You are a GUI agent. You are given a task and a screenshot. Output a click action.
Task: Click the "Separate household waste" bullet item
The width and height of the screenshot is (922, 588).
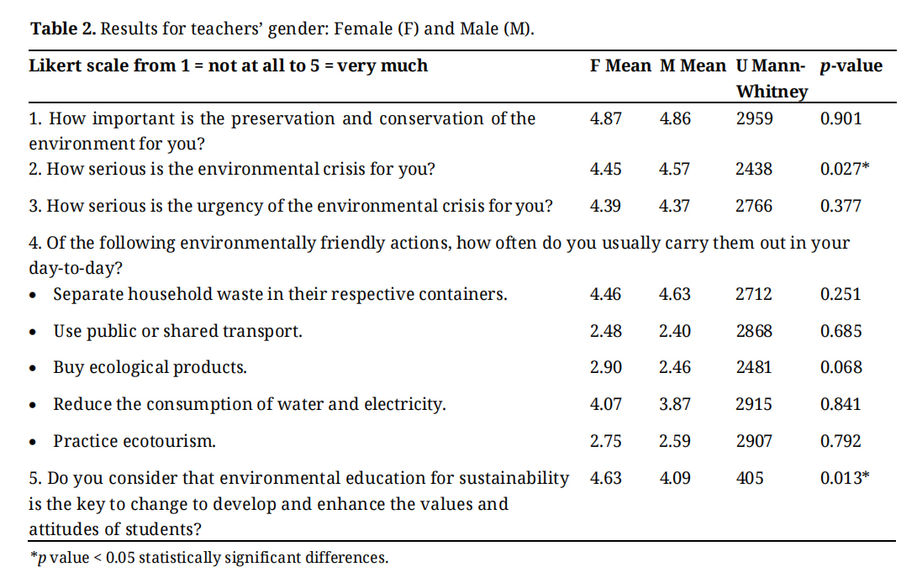(x=280, y=294)
